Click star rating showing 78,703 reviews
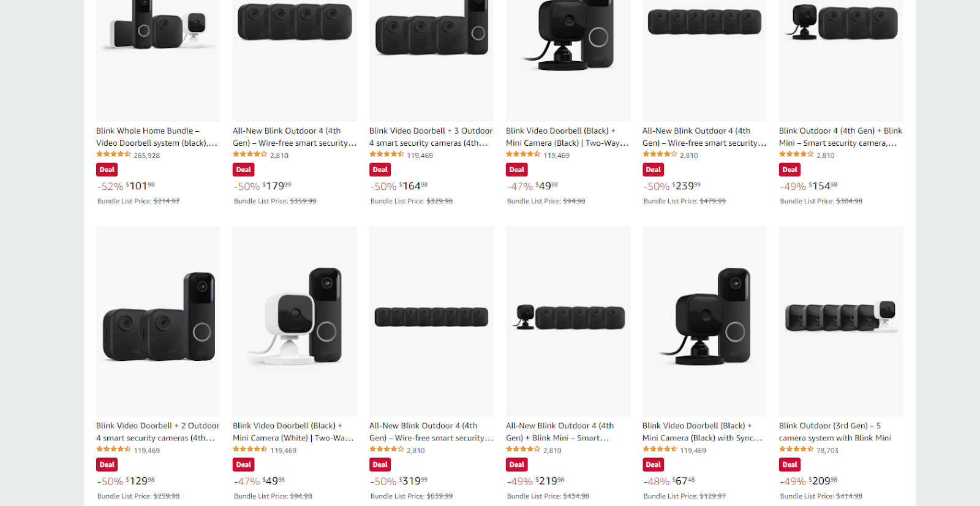 pyautogui.click(x=796, y=450)
